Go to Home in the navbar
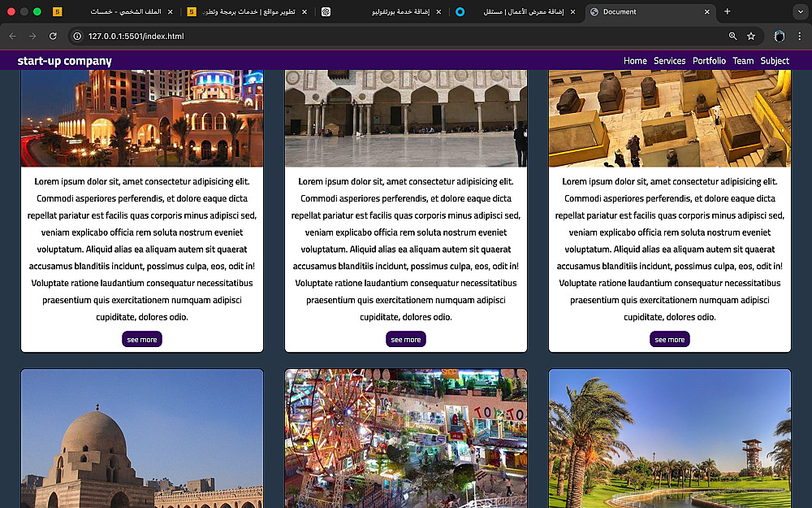 [x=635, y=61]
